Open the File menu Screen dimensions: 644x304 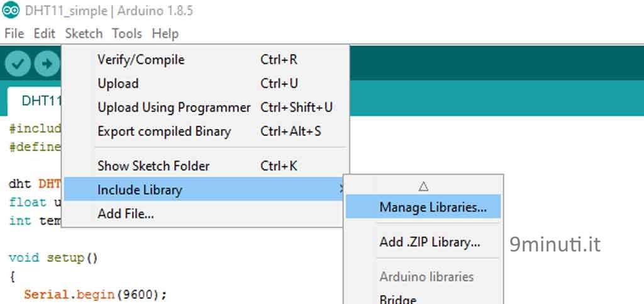click(x=14, y=33)
